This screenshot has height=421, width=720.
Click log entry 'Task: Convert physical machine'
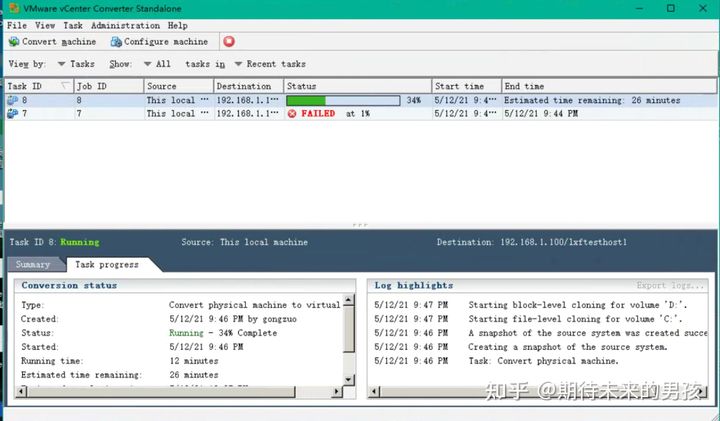tap(544, 361)
